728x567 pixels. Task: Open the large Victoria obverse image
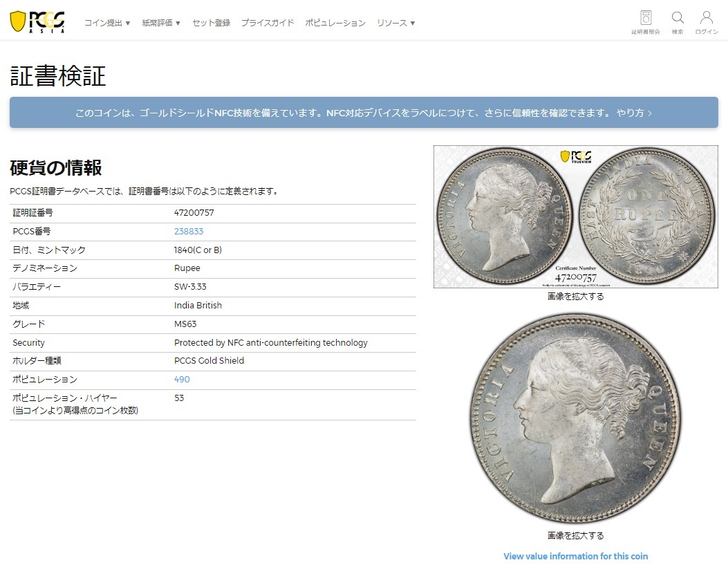click(576, 419)
